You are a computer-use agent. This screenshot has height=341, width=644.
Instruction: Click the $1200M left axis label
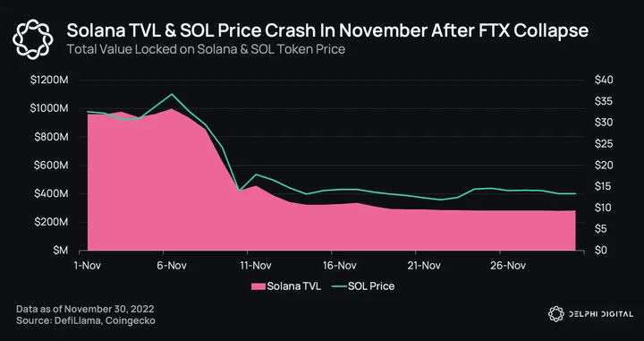tap(49, 80)
